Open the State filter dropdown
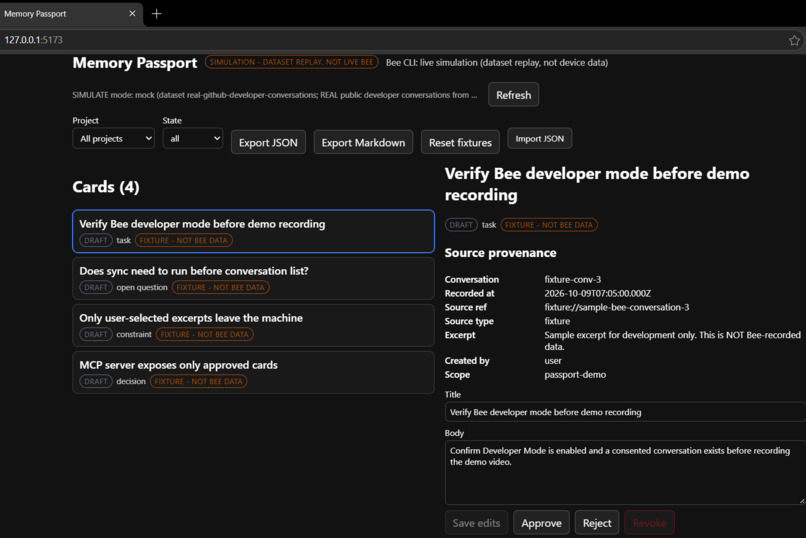The width and height of the screenshot is (806, 538). tap(193, 138)
